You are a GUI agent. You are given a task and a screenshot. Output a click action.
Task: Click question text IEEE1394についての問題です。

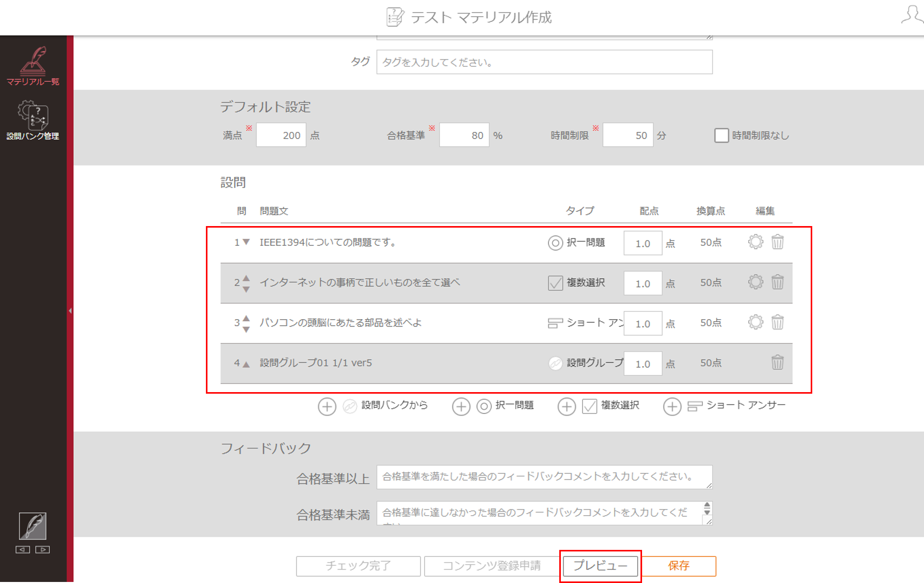coord(330,242)
